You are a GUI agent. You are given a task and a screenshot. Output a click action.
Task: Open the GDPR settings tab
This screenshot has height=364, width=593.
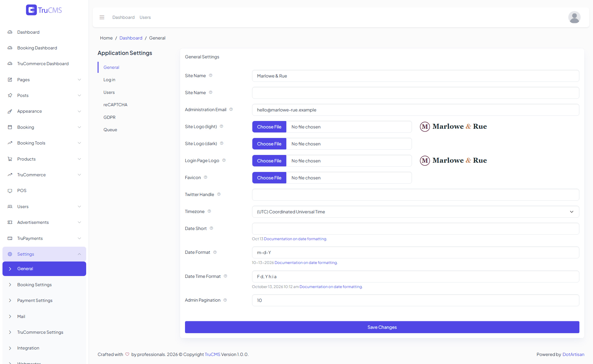click(109, 117)
